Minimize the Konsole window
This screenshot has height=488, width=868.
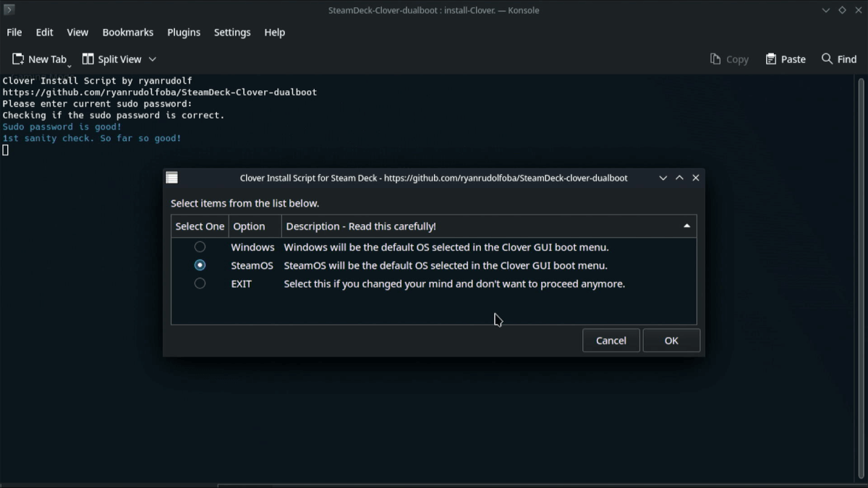pos(826,10)
